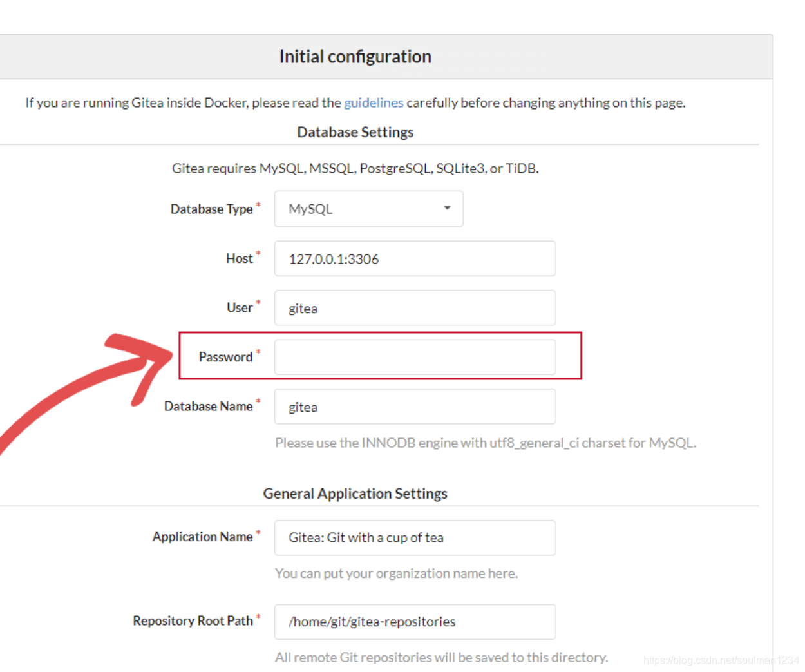805x672 pixels.
Task: Click the Database Type label
Action: pyautogui.click(x=211, y=209)
